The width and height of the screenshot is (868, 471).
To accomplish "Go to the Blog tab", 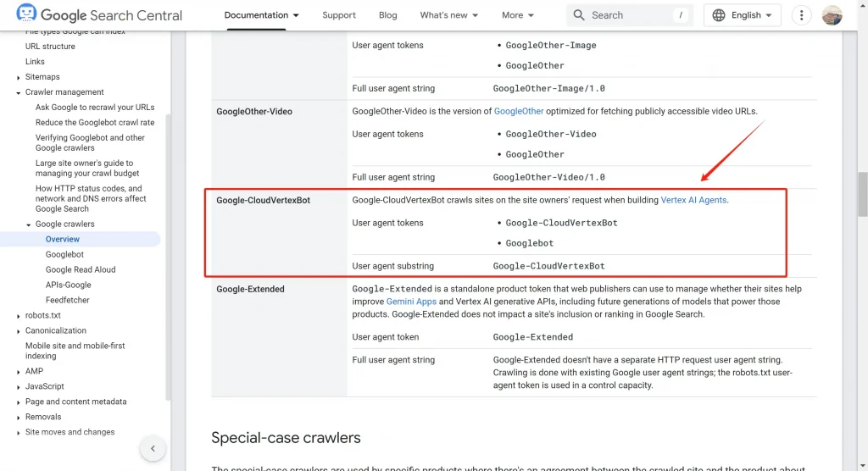I will (x=387, y=15).
